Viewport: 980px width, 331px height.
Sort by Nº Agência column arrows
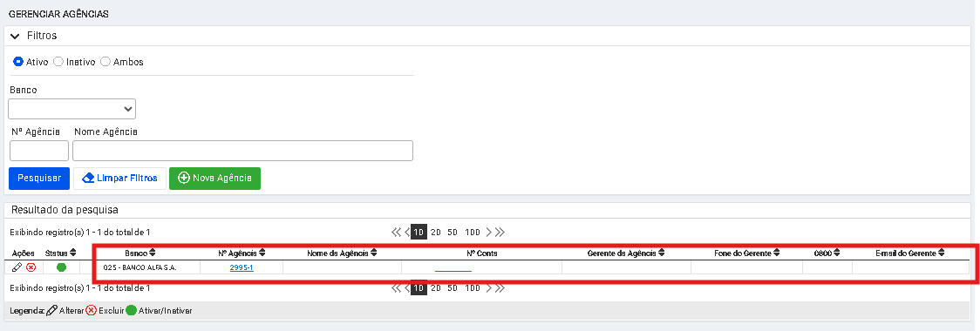point(262,253)
